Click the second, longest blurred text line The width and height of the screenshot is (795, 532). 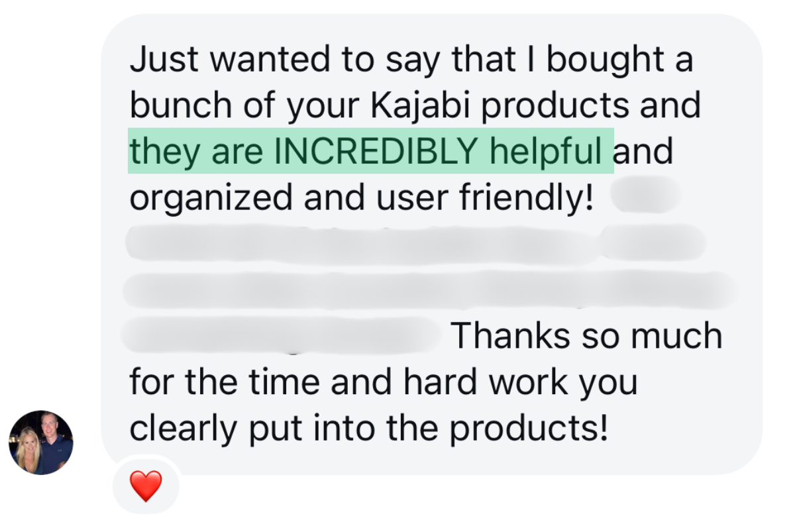431,290
